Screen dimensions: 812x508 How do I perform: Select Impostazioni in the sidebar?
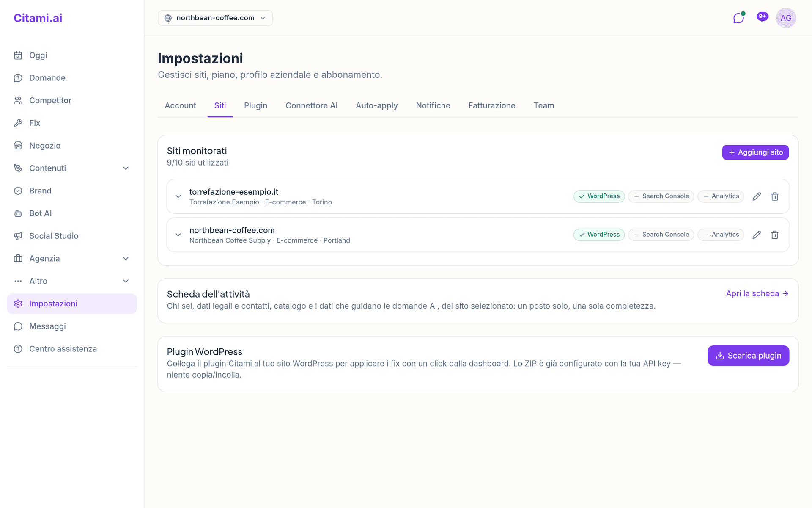coord(72,304)
